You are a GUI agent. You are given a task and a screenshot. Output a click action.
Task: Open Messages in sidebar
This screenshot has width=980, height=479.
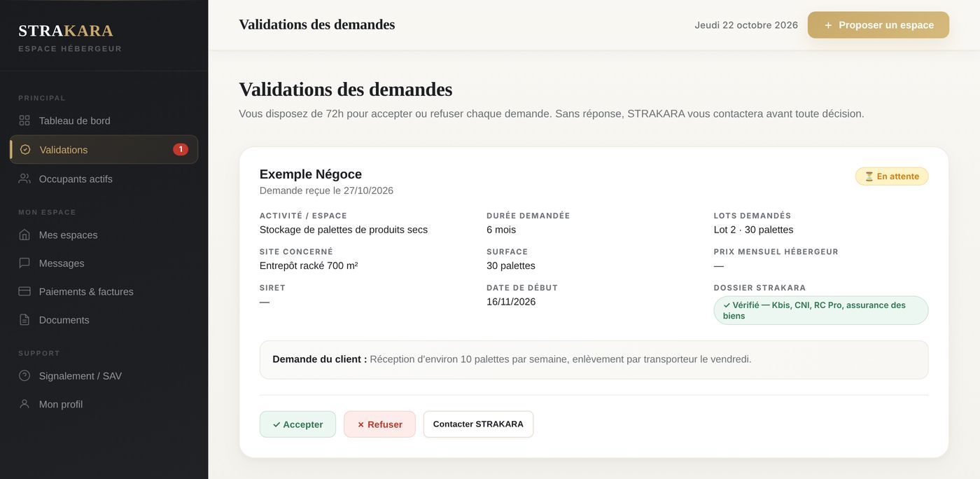(104, 263)
